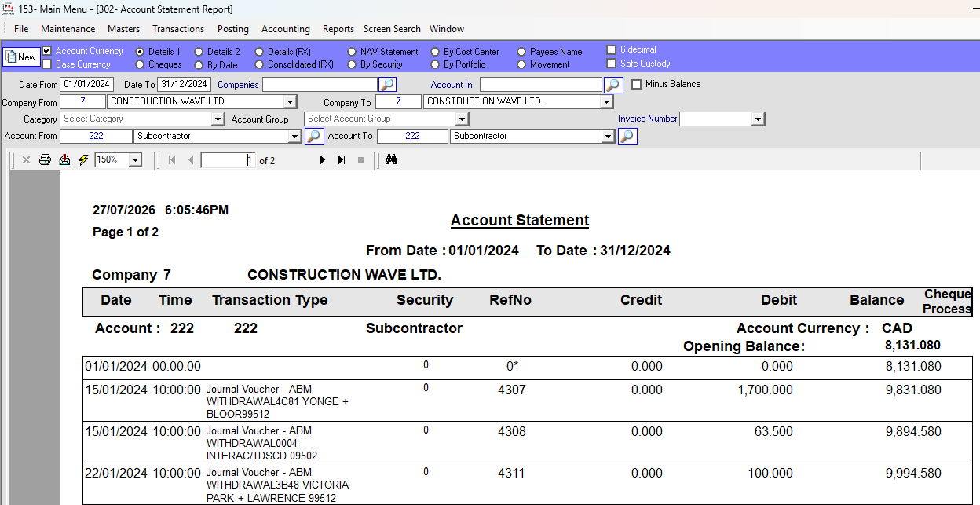Toggle the Account Currency checkbox

(x=47, y=51)
